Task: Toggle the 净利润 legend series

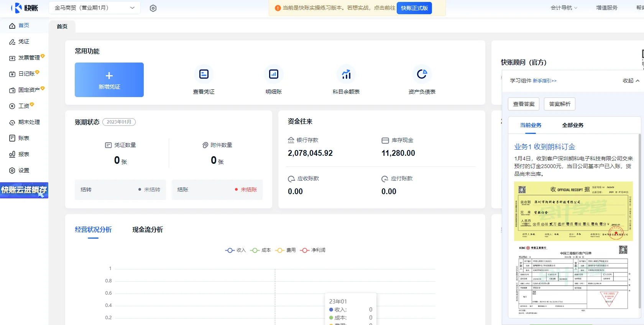Action: click(313, 250)
